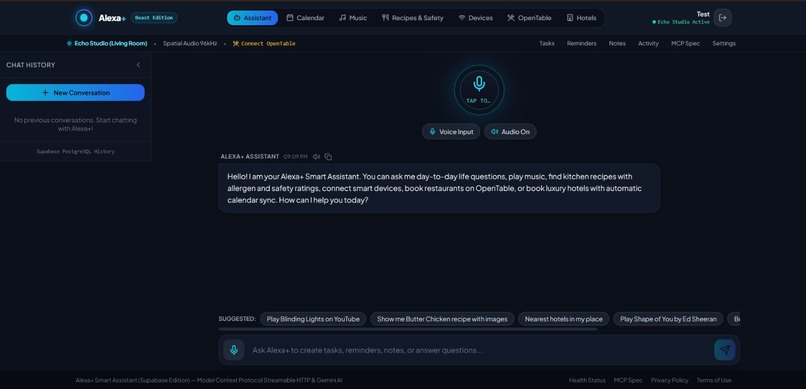Image resolution: width=806 pixels, height=389 pixels.
Task: Open Settings from the sub-navigation
Action: point(724,44)
